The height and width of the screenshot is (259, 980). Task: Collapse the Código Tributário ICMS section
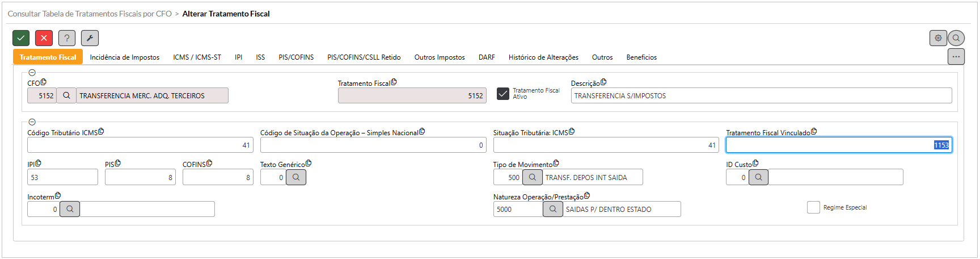click(32, 122)
